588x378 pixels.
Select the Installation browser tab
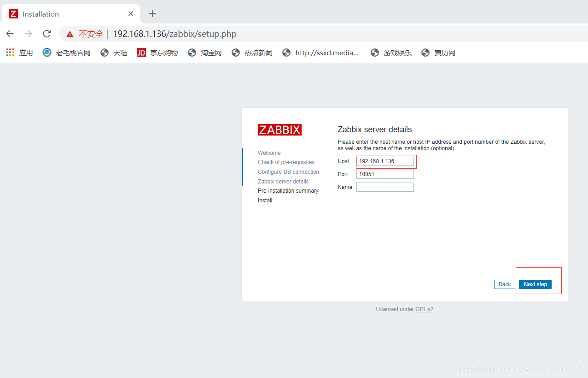71,14
